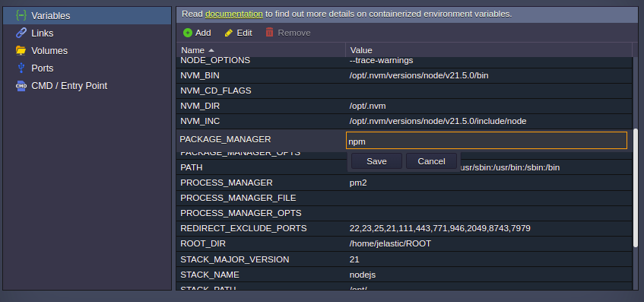The width and height of the screenshot is (644, 302).
Task: Open the CMD / Entry Point section
Action: 87,86
